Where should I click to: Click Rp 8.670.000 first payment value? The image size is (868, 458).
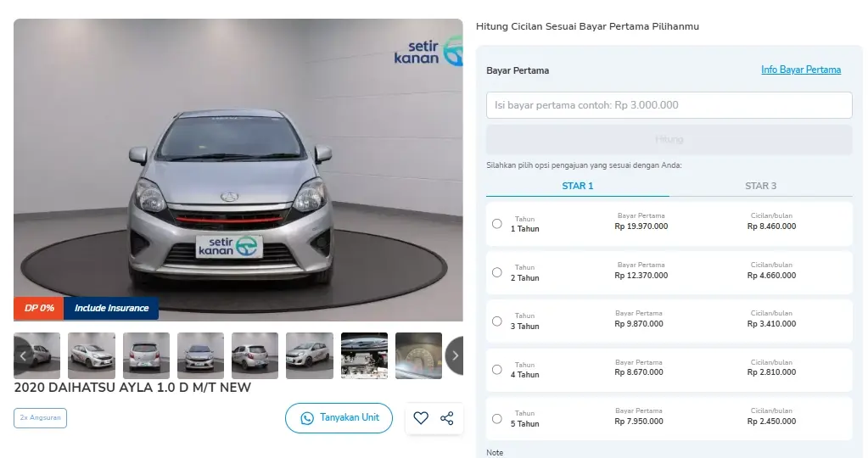click(x=639, y=372)
